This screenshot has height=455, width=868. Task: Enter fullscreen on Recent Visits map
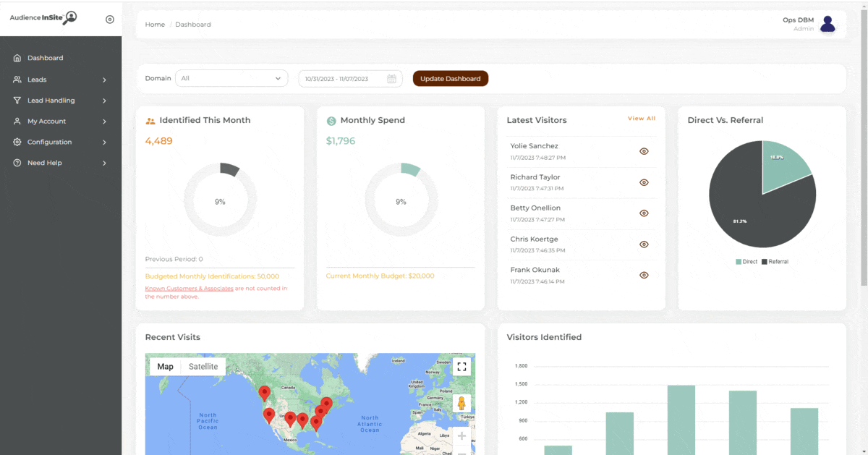pyautogui.click(x=461, y=367)
